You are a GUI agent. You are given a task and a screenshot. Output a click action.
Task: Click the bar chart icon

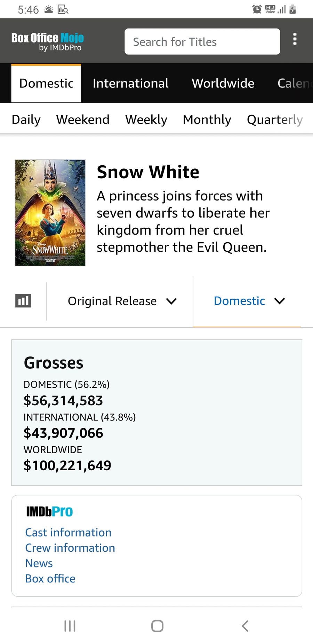point(23,301)
